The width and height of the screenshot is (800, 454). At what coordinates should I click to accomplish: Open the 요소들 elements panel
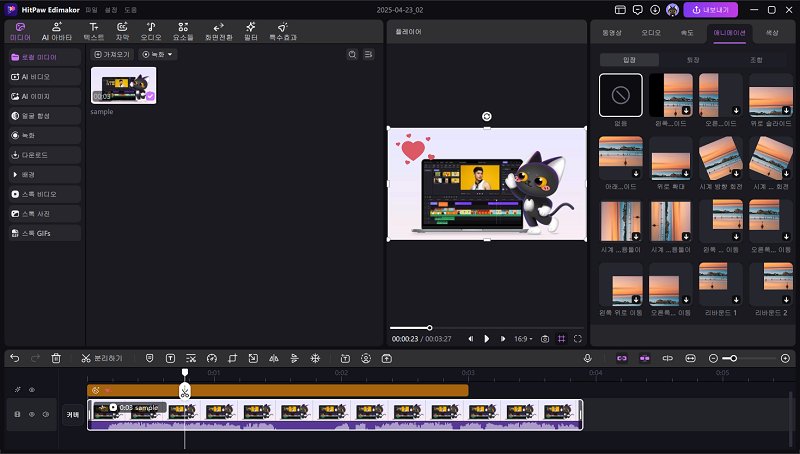(x=183, y=32)
